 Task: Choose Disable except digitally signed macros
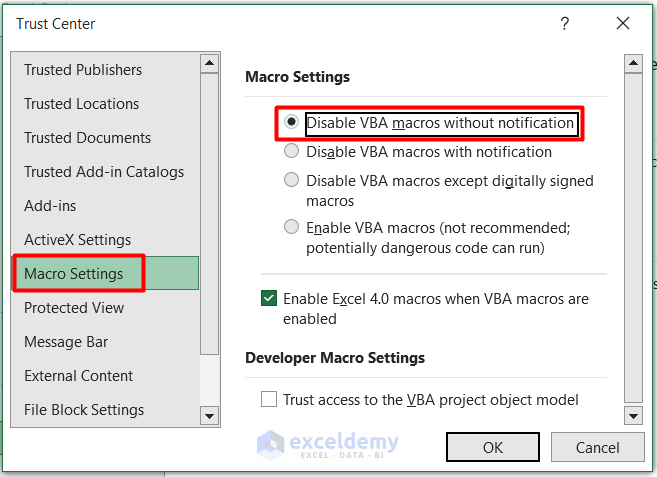(291, 181)
